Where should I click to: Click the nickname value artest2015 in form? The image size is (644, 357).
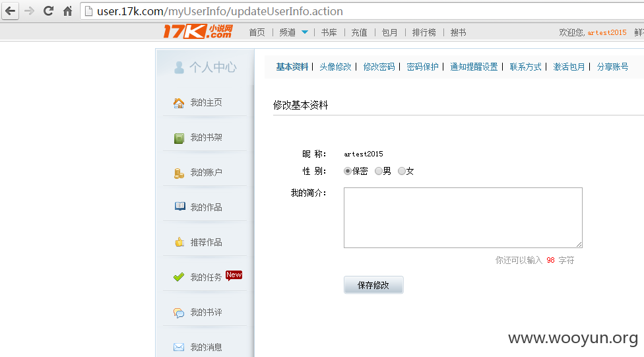click(x=364, y=154)
